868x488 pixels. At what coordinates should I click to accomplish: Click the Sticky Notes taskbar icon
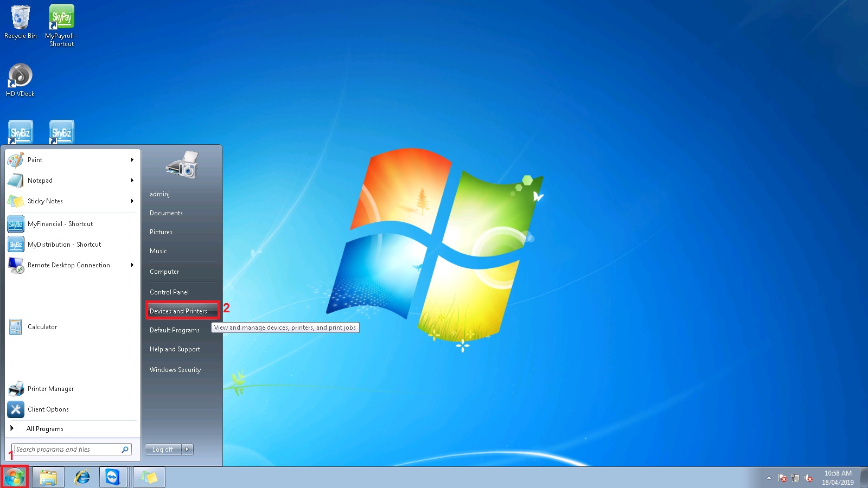point(149,477)
